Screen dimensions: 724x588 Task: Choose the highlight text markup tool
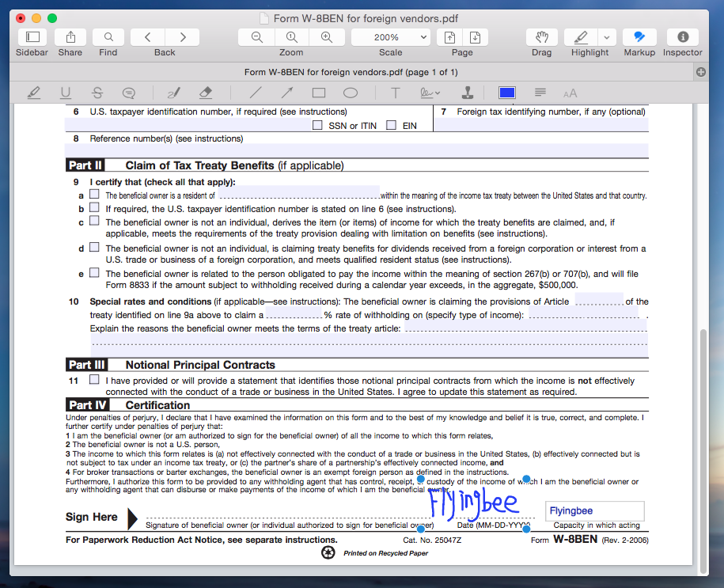(34, 93)
